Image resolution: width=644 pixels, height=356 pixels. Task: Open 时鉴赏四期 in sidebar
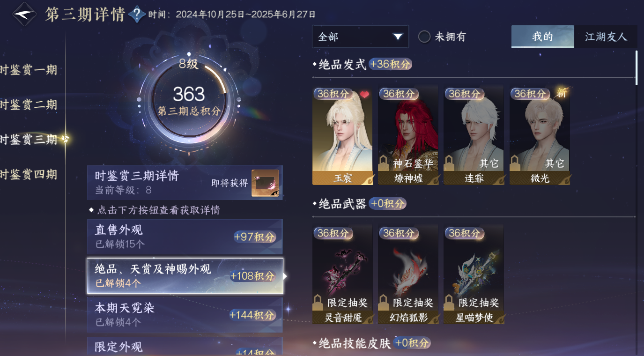pyautogui.click(x=29, y=175)
